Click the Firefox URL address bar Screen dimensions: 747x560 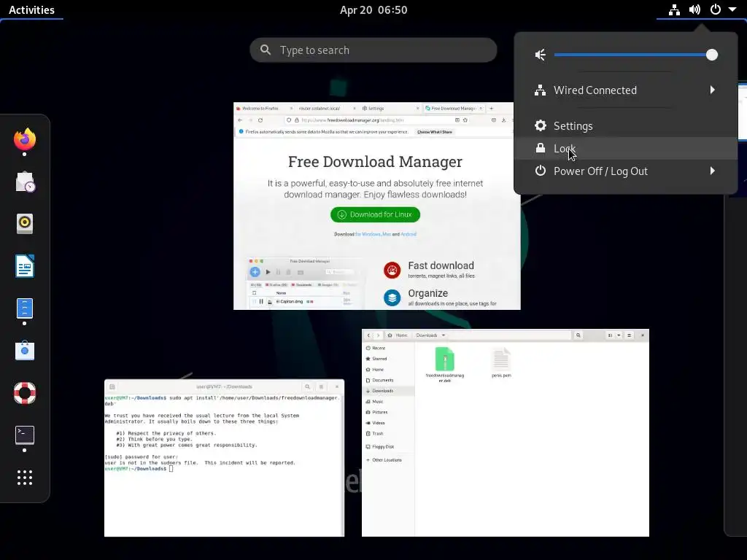(376, 120)
